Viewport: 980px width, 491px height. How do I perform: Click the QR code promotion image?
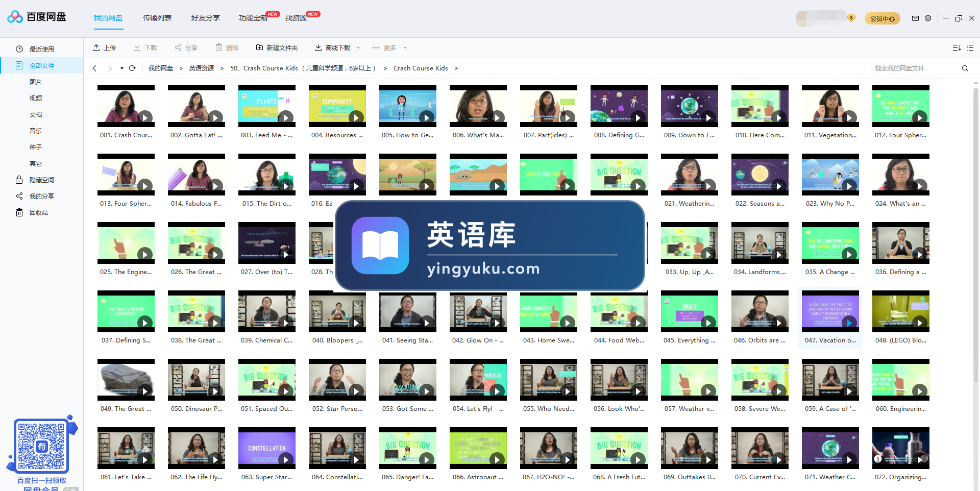[x=42, y=446]
